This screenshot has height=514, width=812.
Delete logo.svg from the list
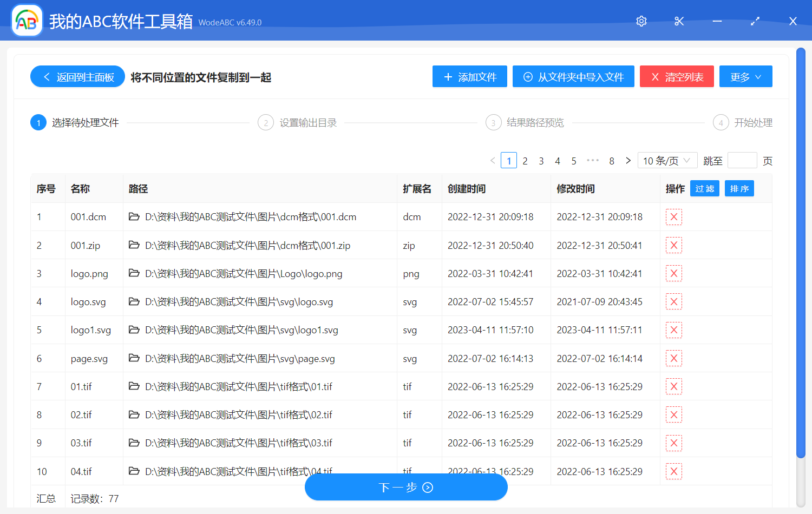(673, 301)
